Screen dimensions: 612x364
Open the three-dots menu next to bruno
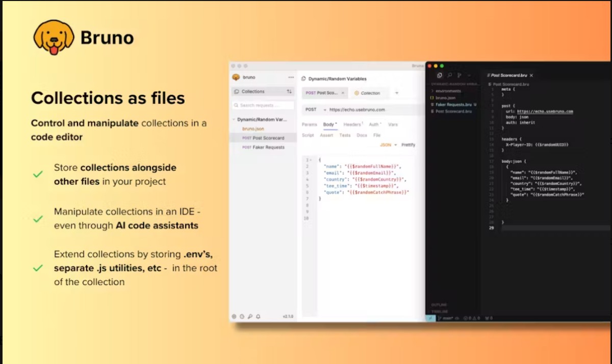[291, 77]
